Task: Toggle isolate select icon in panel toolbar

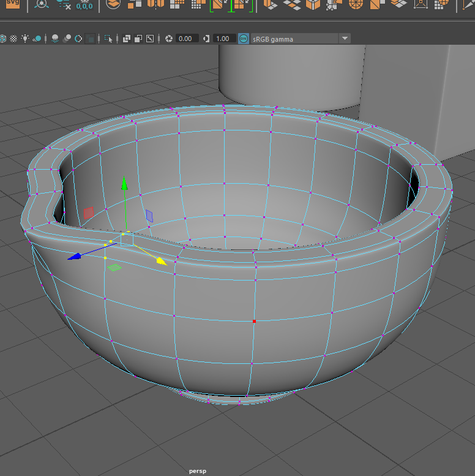Action: [x=108, y=39]
